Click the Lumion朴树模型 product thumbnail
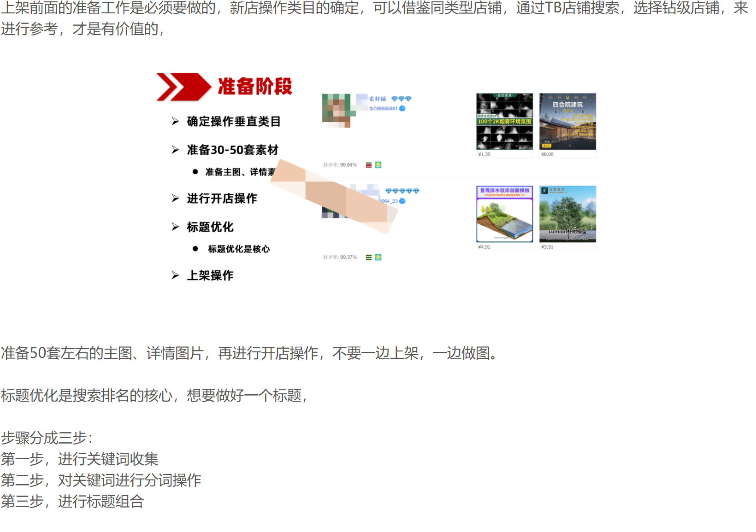Image resolution: width=756 pixels, height=532 pixels. click(567, 213)
